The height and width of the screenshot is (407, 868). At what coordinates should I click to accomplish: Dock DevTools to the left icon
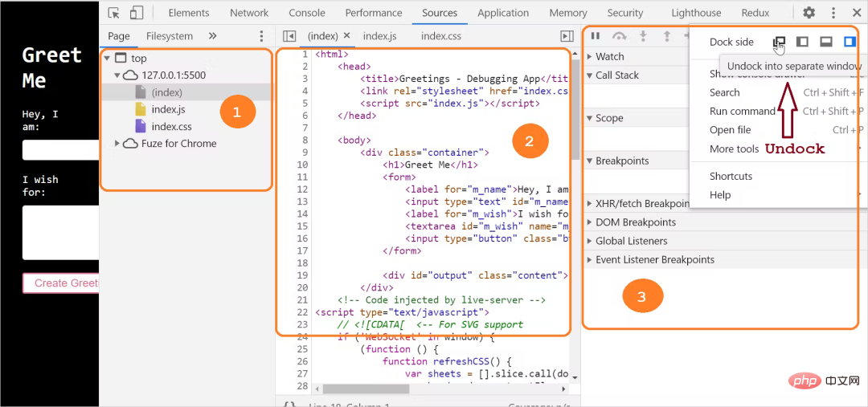pyautogui.click(x=802, y=42)
